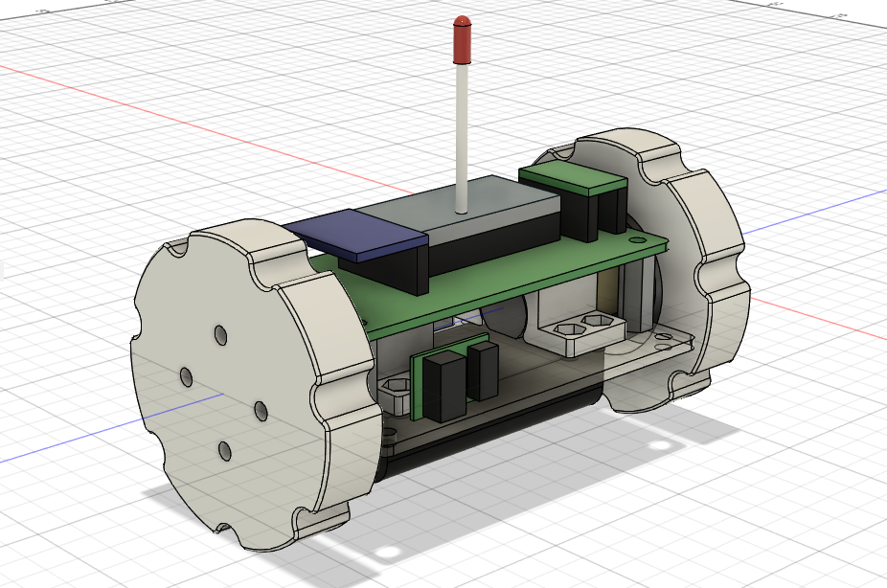Image resolution: width=887 pixels, height=588 pixels.
Task: Select the bottom hole on left wheel
Action: (224, 451)
